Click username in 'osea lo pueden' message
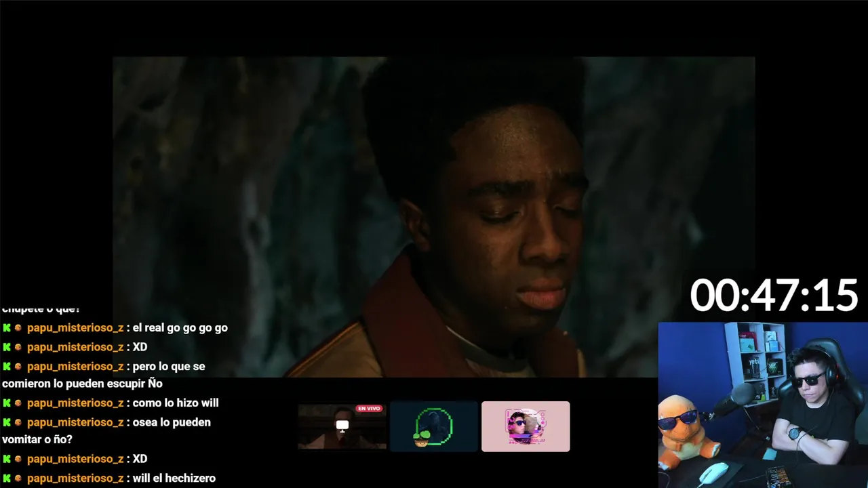This screenshot has width=868, height=488. 75,422
